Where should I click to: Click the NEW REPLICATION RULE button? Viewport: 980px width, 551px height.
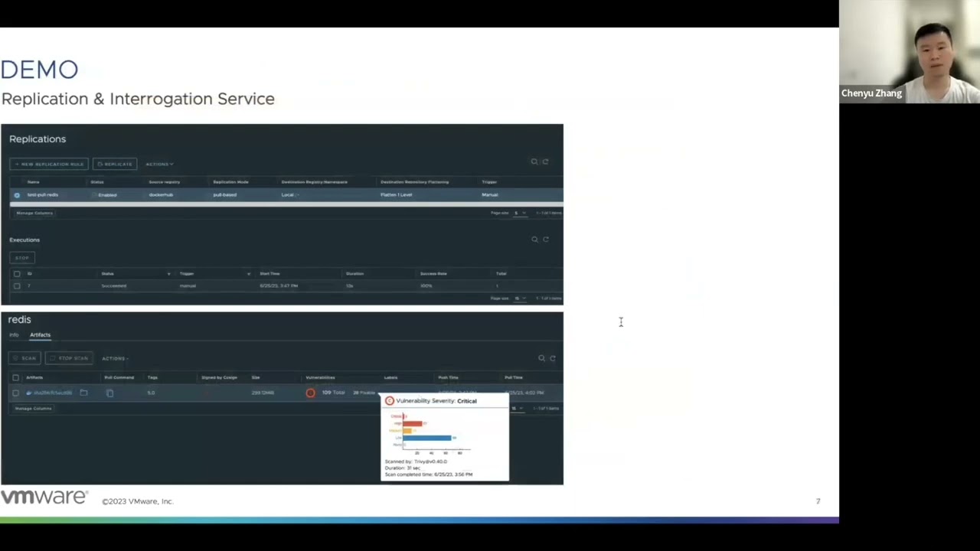[x=49, y=164]
